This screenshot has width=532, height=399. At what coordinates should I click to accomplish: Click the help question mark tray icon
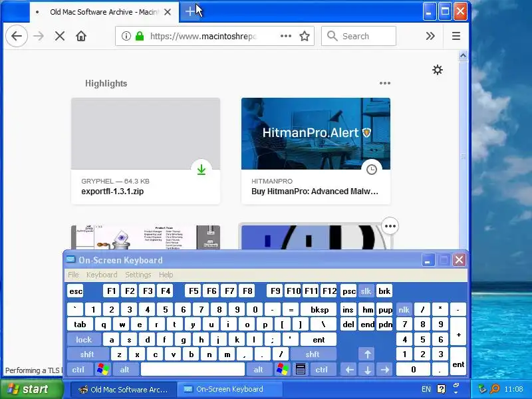point(441,389)
